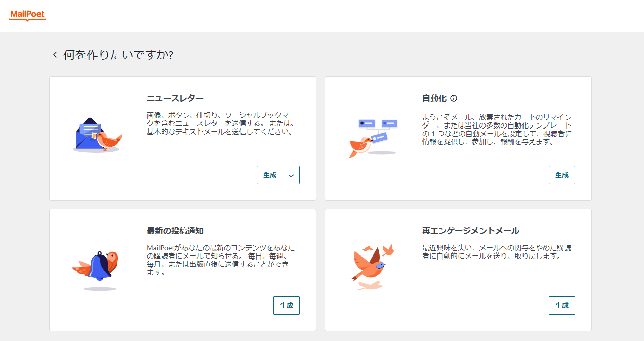
Task: Click the description starting MailPoetがあなたの最新
Action: 221,260
